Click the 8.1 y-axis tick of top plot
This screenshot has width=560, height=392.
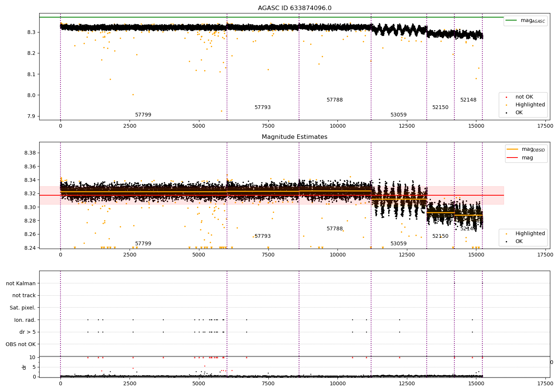pos(31,74)
